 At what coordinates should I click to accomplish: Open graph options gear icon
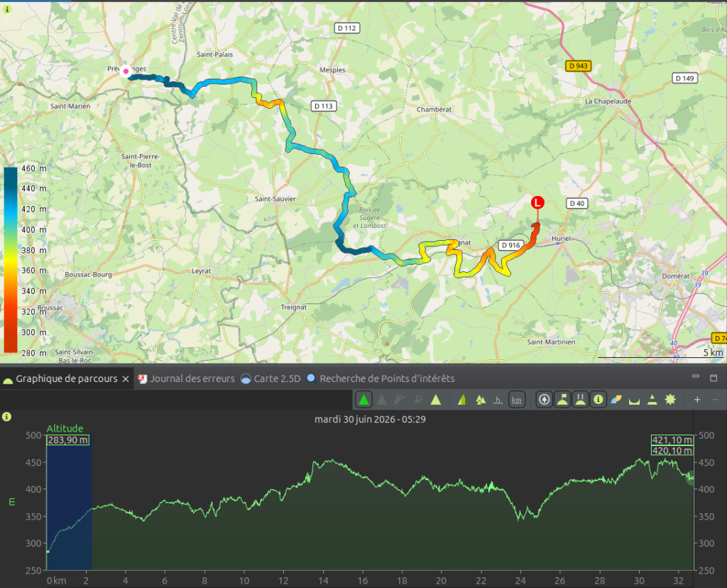click(x=670, y=399)
